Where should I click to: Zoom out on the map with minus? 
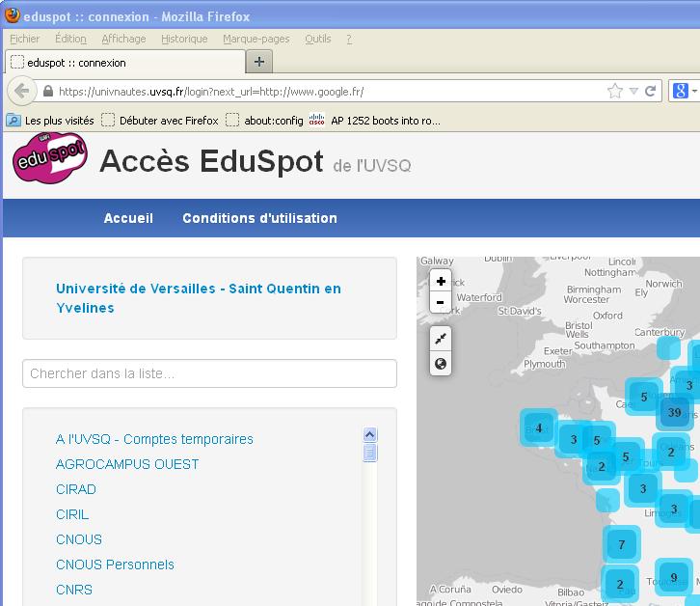(x=441, y=303)
